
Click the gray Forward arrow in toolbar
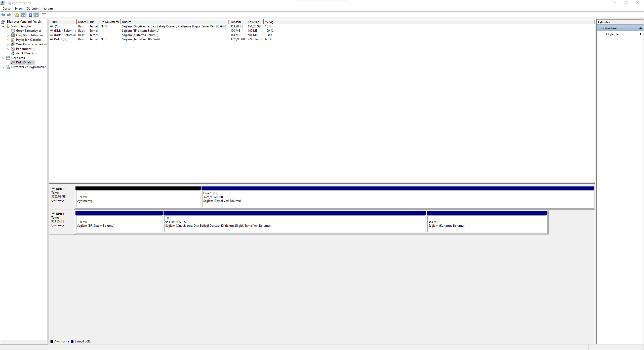pyautogui.click(x=9, y=15)
